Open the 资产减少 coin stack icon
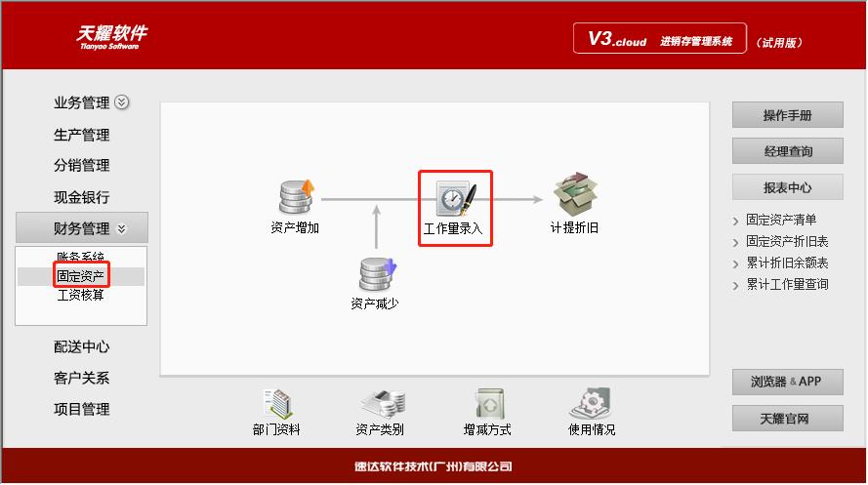Viewport: 868px width, 485px height. click(x=378, y=274)
